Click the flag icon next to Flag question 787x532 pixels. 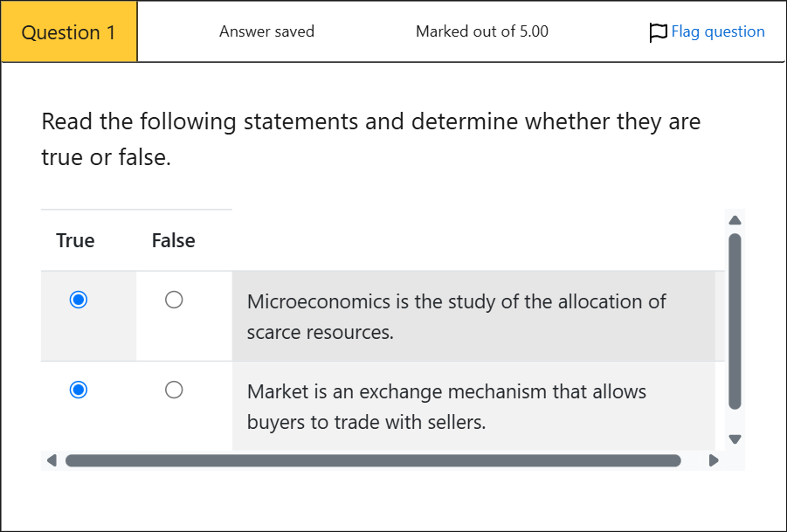(x=657, y=31)
